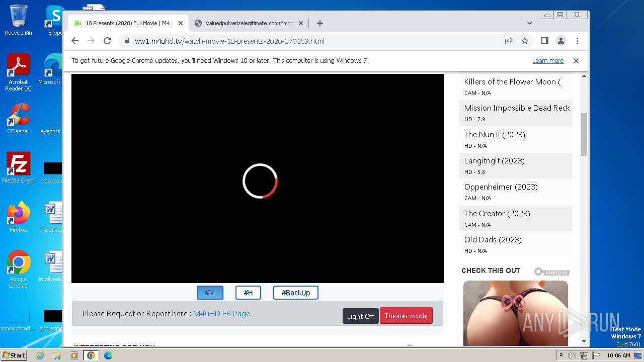This screenshot has height=362, width=644.
Task: Click the scrollbar up arrow
Action: pyautogui.click(x=584, y=76)
